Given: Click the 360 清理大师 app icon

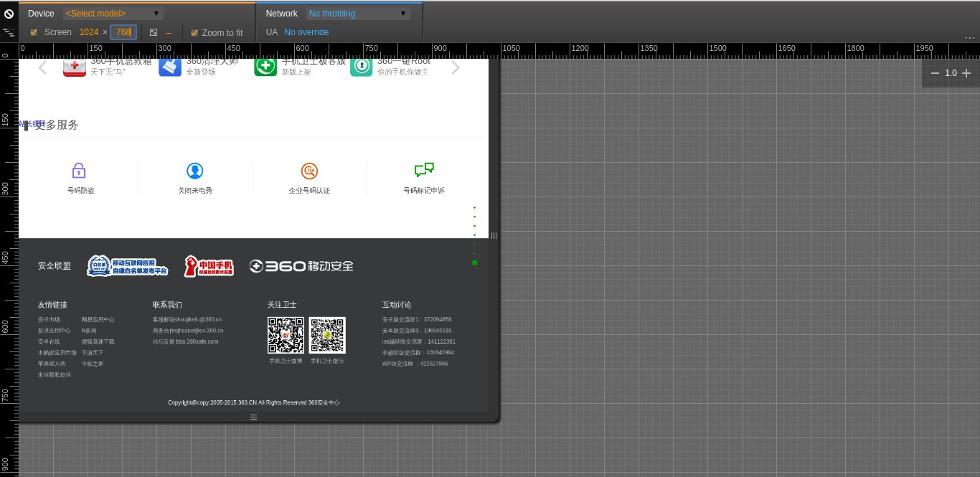Looking at the screenshot, I should 170,66.
